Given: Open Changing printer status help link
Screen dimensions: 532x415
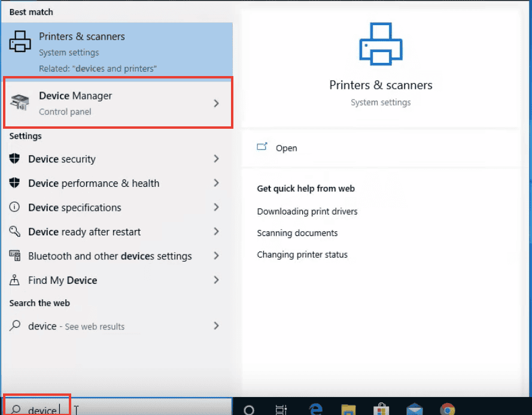Looking at the screenshot, I should [302, 255].
